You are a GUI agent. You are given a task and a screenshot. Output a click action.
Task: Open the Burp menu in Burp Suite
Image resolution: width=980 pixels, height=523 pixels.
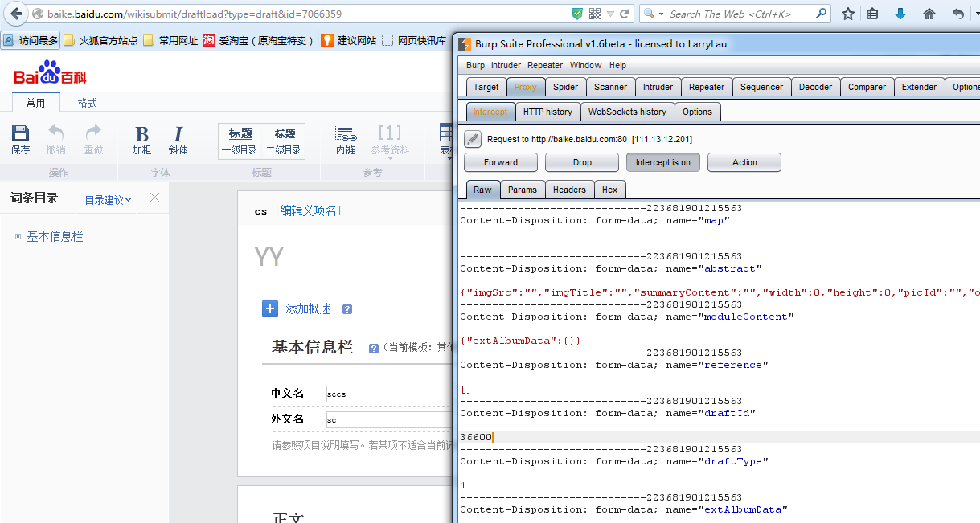tap(475, 65)
